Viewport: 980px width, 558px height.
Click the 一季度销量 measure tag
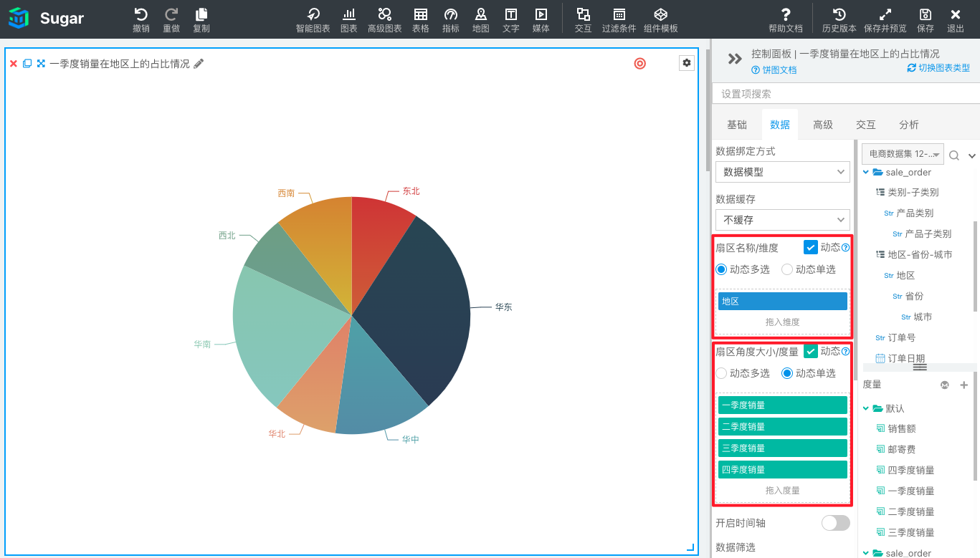783,405
